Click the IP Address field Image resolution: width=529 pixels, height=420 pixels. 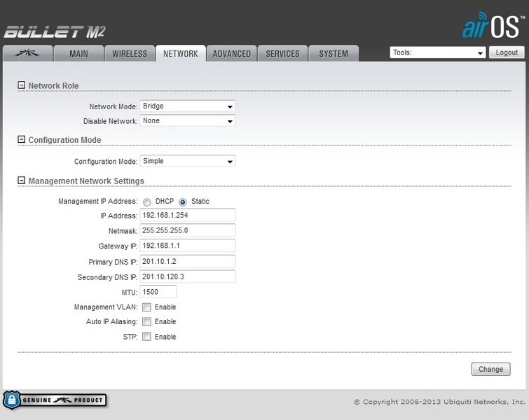pos(188,215)
